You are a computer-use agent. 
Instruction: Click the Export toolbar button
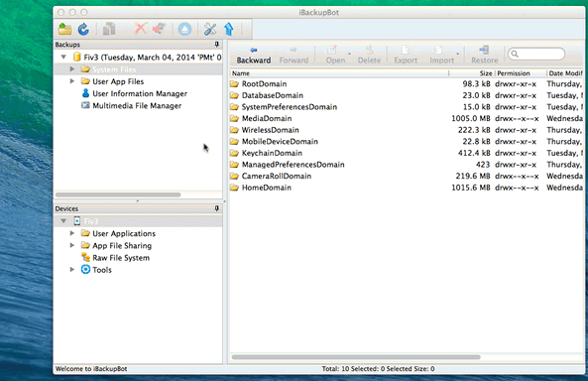coord(406,56)
